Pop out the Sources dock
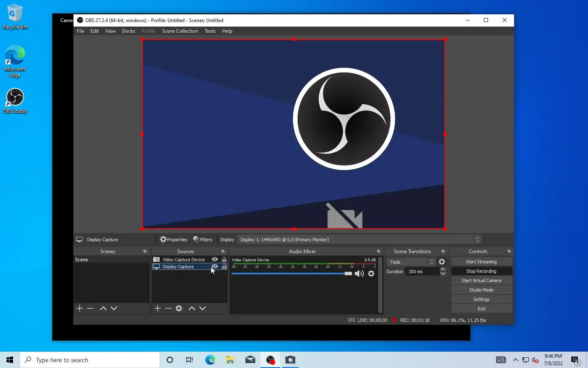 (x=223, y=251)
